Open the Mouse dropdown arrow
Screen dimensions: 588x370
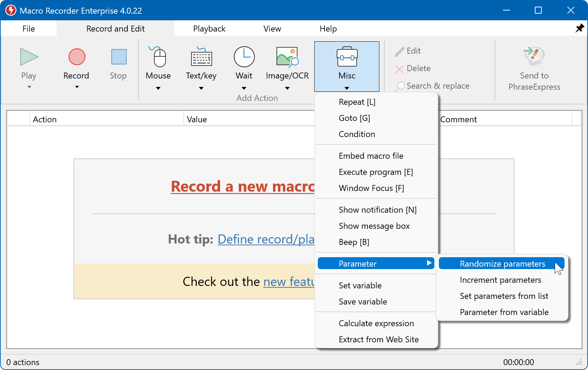(x=158, y=88)
